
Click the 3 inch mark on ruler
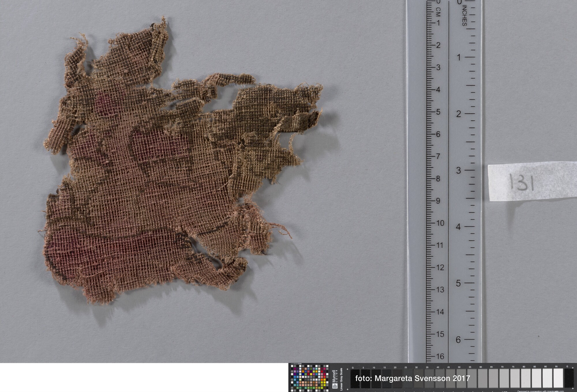tap(458, 170)
